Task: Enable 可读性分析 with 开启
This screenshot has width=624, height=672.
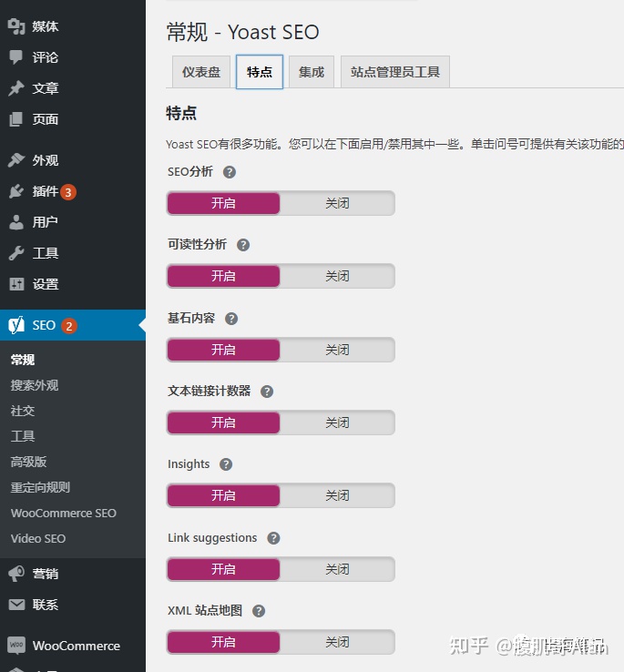Action: 223,276
